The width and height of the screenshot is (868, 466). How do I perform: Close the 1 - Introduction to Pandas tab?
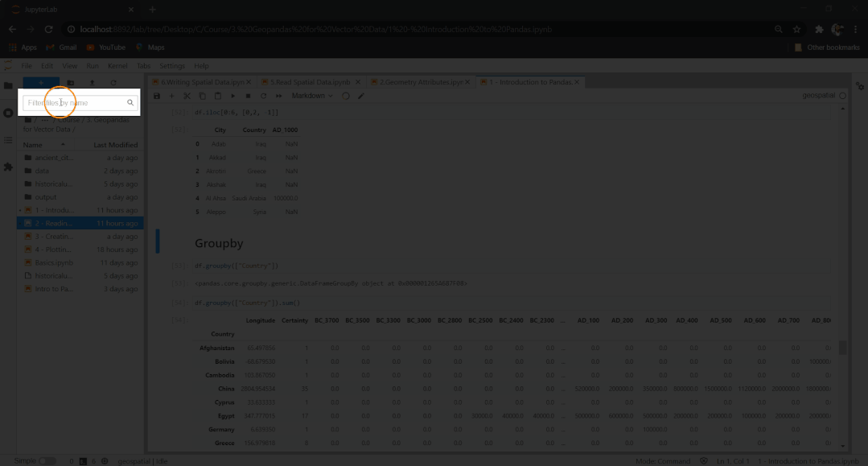(577, 82)
